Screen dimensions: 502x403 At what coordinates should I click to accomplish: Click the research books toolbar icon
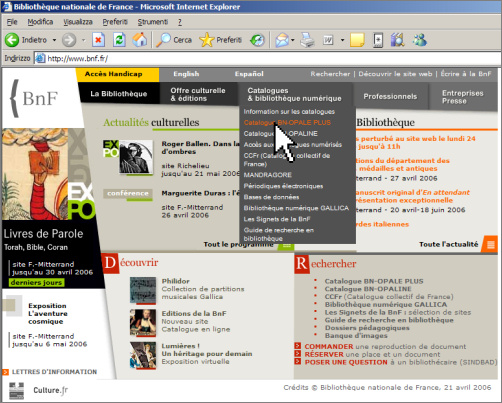coord(397,40)
